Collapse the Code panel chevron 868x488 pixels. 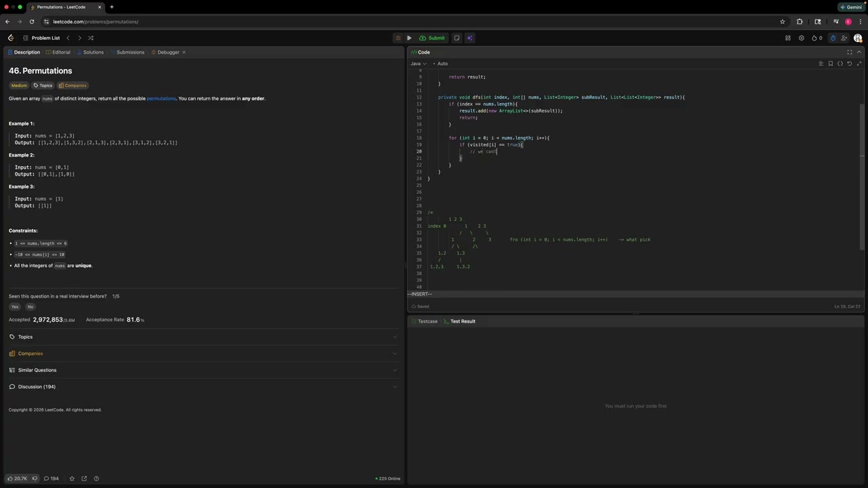click(859, 52)
